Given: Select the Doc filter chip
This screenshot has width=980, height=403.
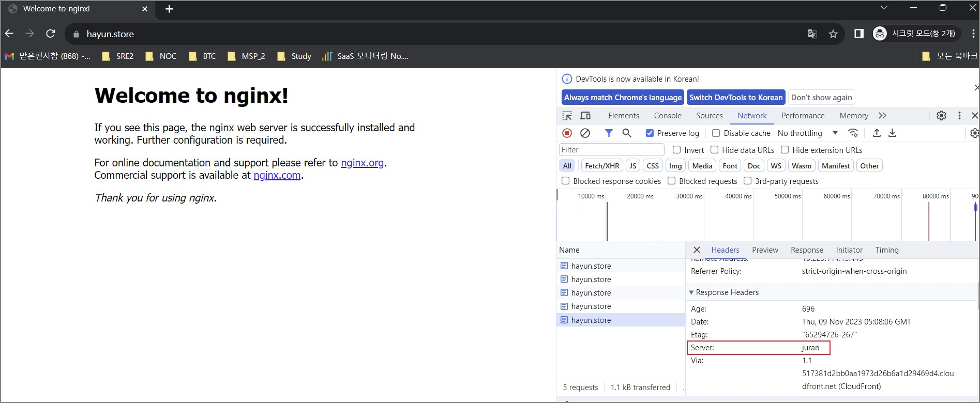Looking at the screenshot, I should pyautogui.click(x=754, y=166).
